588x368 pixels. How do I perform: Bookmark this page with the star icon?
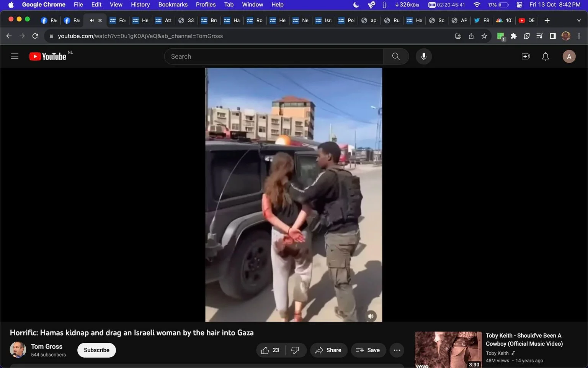pyautogui.click(x=484, y=36)
